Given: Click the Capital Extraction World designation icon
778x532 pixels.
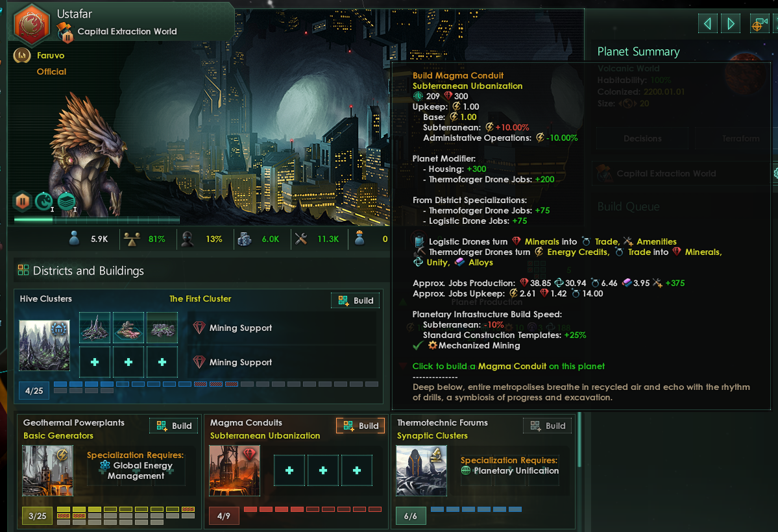Looking at the screenshot, I should click(65, 32).
